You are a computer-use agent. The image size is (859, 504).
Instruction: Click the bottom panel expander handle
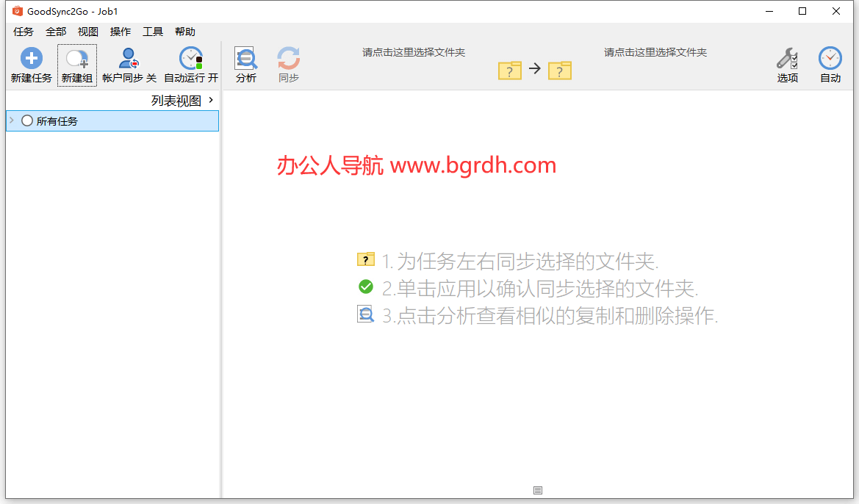[x=537, y=490]
